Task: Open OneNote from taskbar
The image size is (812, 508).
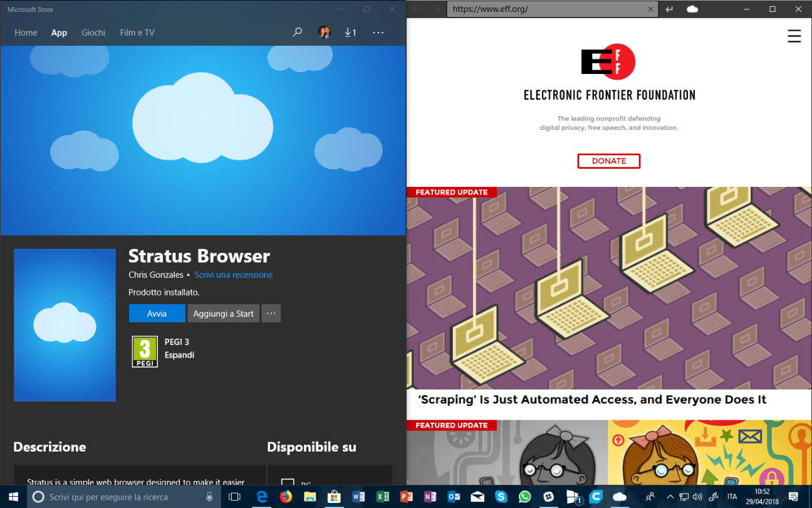Action: pyautogui.click(x=430, y=497)
